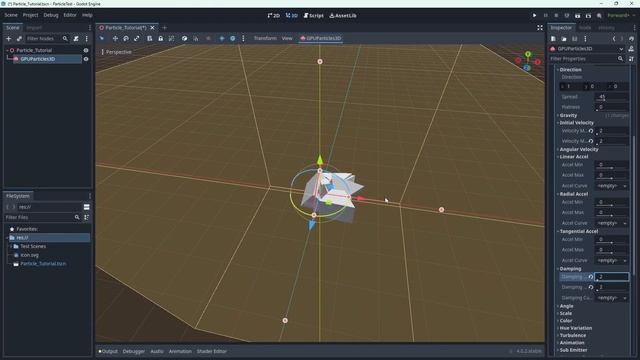Open the AssetLib workspace
The width and height of the screenshot is (640, 360).
(x=343, y=16)
